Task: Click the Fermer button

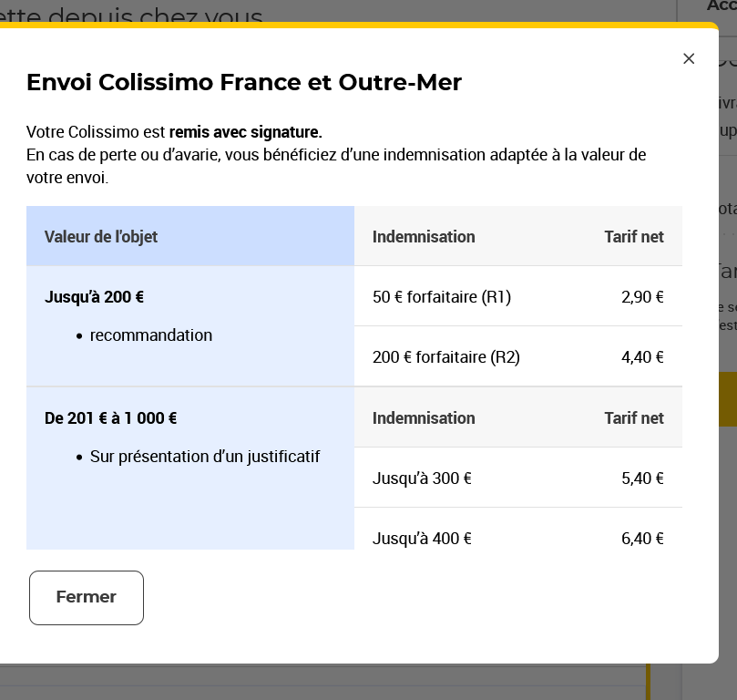Action: pyautogui.click(x=87, y=598)
